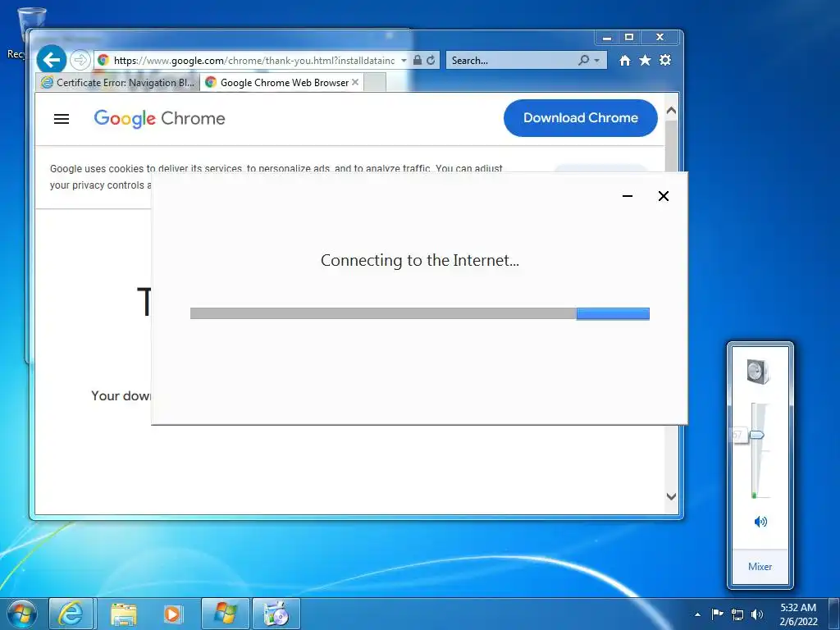840x630 pixels.
Task: Click the page scrollbar up arrow
Action: coord(671,111)
